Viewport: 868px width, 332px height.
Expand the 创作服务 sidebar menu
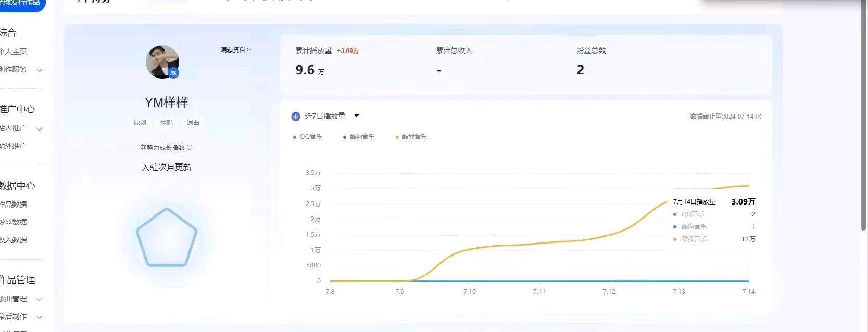[39, 70]
